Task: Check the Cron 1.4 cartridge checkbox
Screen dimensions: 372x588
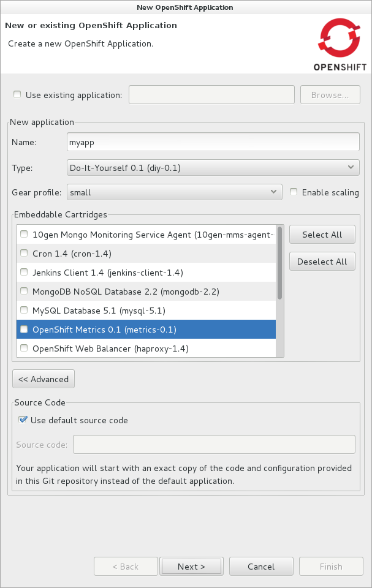Action: click(x=24, y=253)
